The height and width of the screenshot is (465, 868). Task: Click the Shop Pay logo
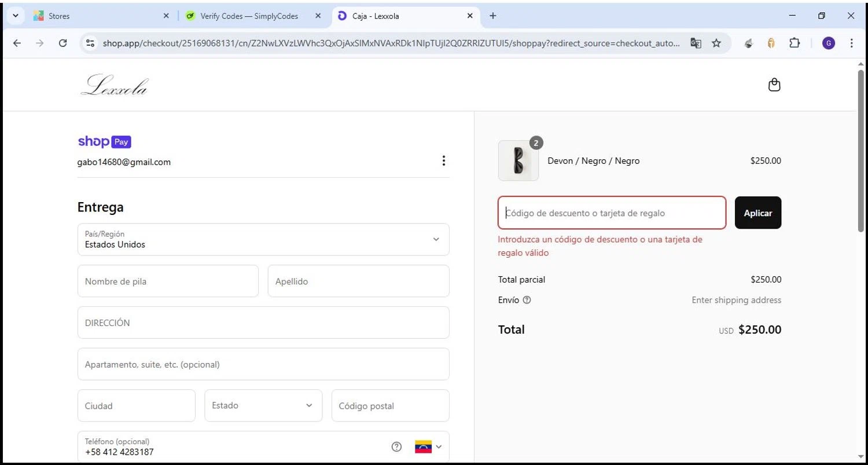coord(105,142)
